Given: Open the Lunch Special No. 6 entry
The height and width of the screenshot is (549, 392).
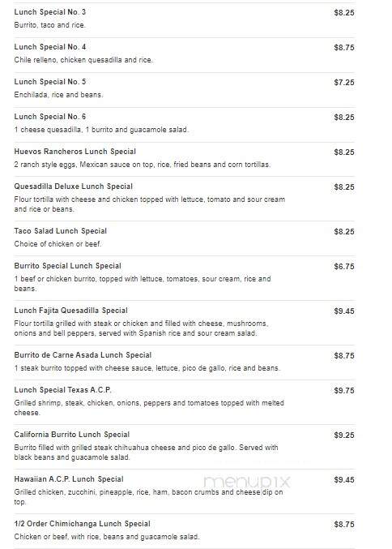Looking at the screenshot, I should pyautogui.click(x=50, y=117).
